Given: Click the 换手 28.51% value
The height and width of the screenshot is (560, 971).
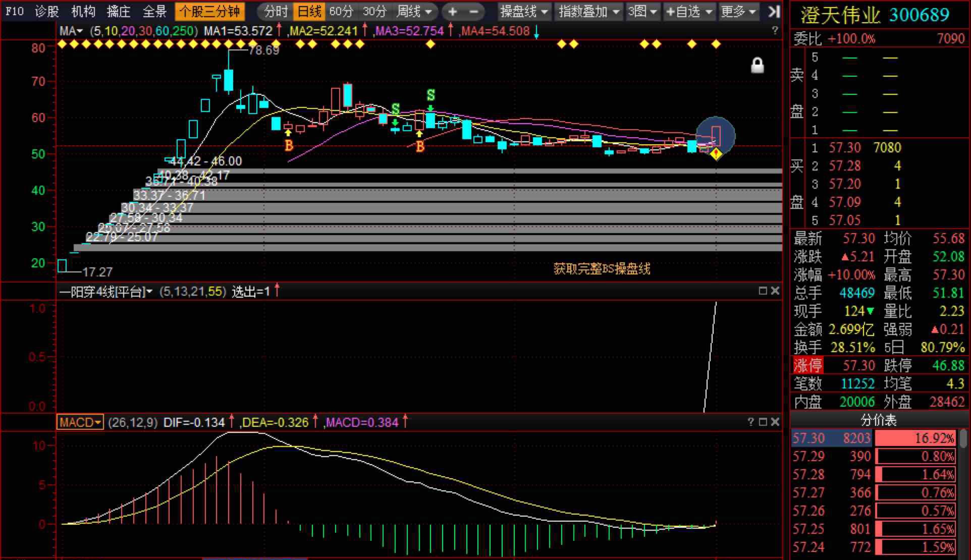Looking at the screenshot, I should click(x=852, y=347).
